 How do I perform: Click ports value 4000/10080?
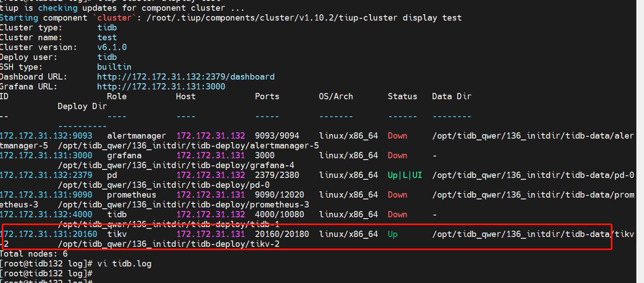pyautogui.click(x=279, y=215)
